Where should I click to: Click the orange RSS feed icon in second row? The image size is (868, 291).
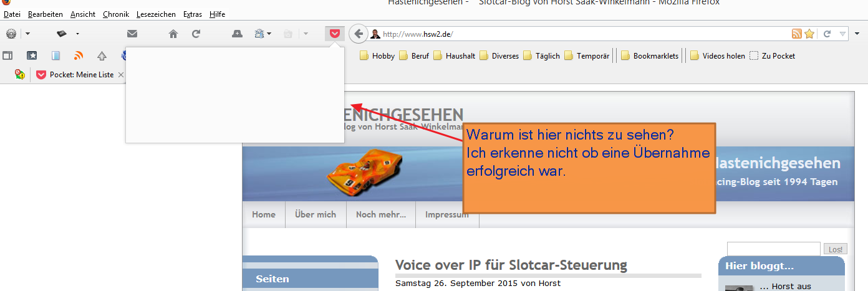click(79, 55)
